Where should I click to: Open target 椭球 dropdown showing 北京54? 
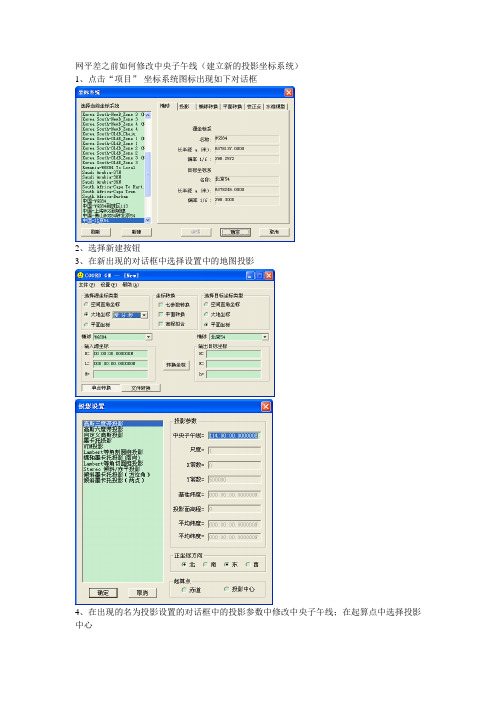point(265,337)
